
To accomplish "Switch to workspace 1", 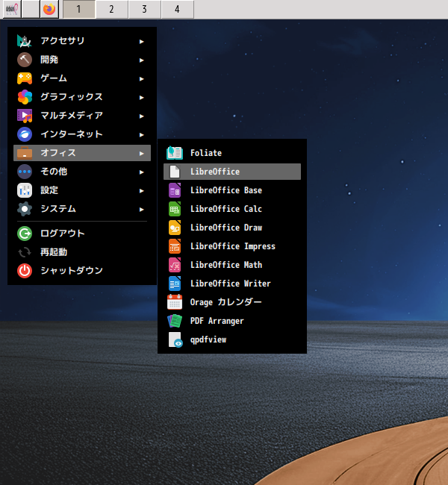I will pyautogui.click(x=79, y=9).
